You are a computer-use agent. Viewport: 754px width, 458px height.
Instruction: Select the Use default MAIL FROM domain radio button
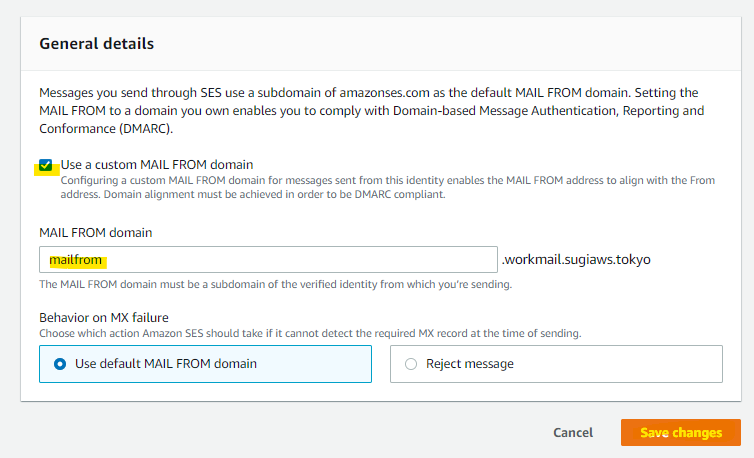click(60, 364)
